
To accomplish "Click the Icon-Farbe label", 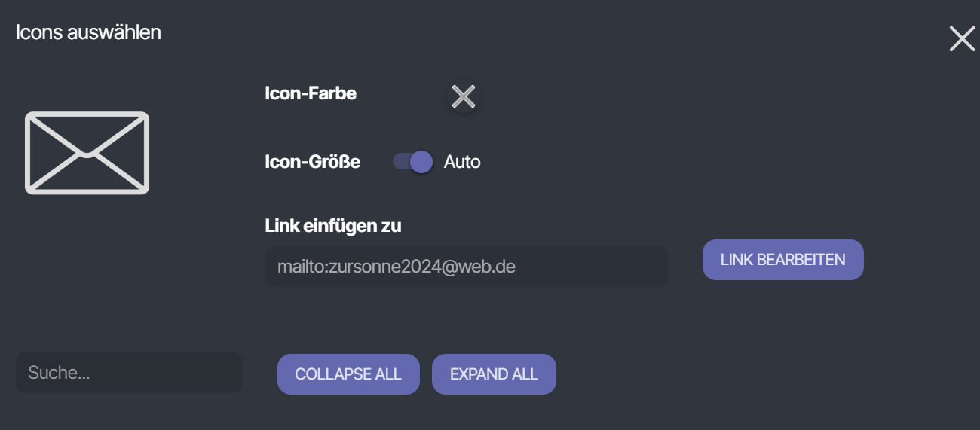I will pos(311,93).
